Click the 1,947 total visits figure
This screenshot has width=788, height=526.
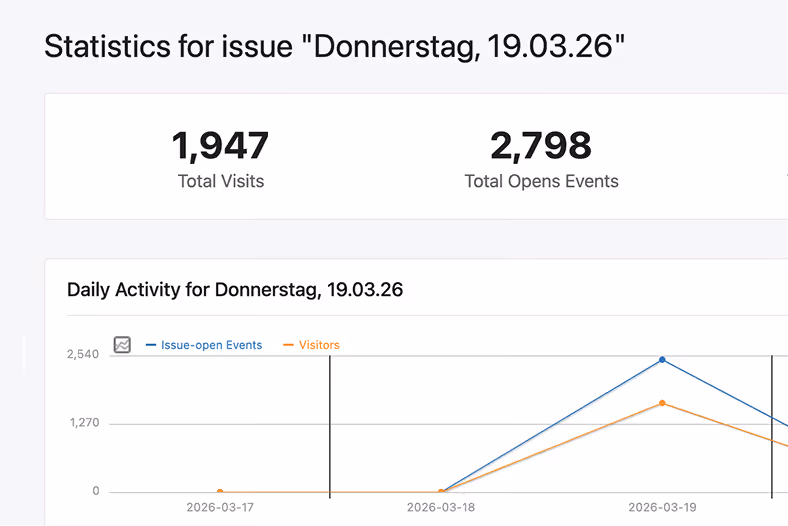pos(221,146)
